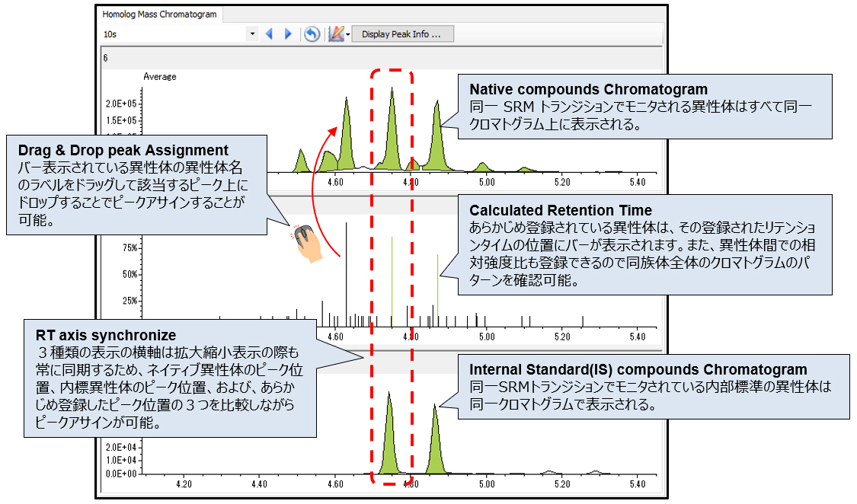This screenshot has height=504, width=857.
Task: Click the leftmost small native peak near 4.50
Action: (301, 163)
